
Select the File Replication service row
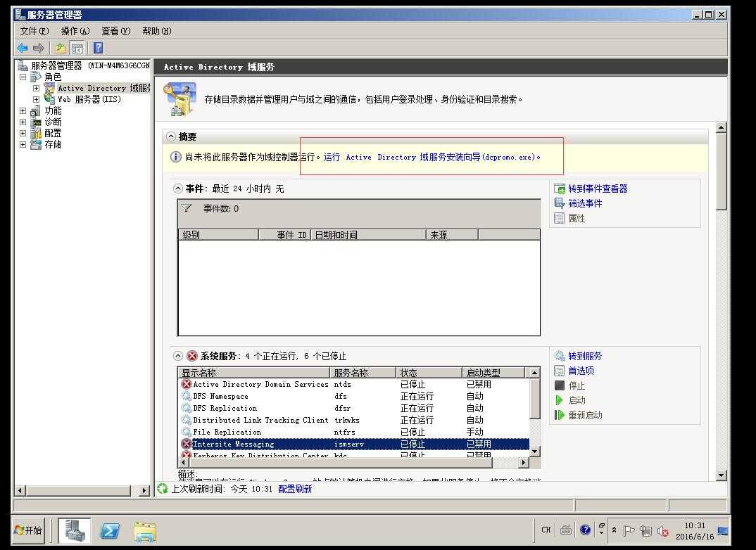click(x=354, y=432)
